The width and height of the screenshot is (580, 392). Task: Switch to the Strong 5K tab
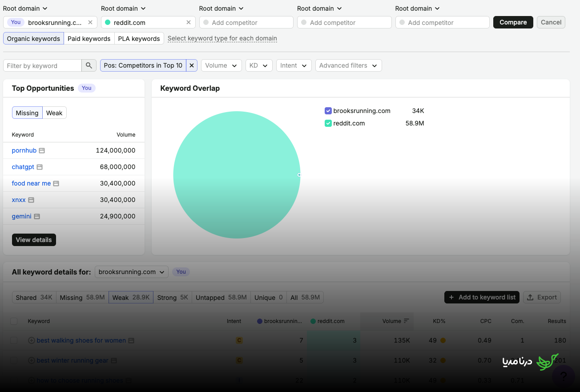pyautogui.click(x=173, y=298)
